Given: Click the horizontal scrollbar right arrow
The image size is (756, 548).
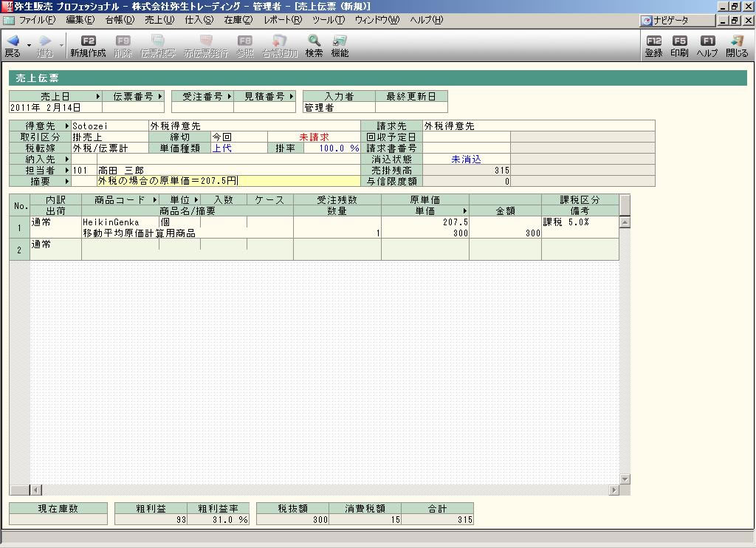Looking at the screenshot, I should point(614,490).
